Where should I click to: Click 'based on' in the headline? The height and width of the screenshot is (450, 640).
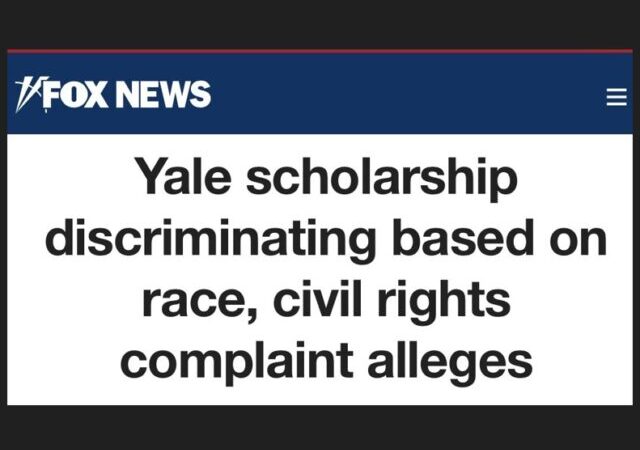coord(499,238)
